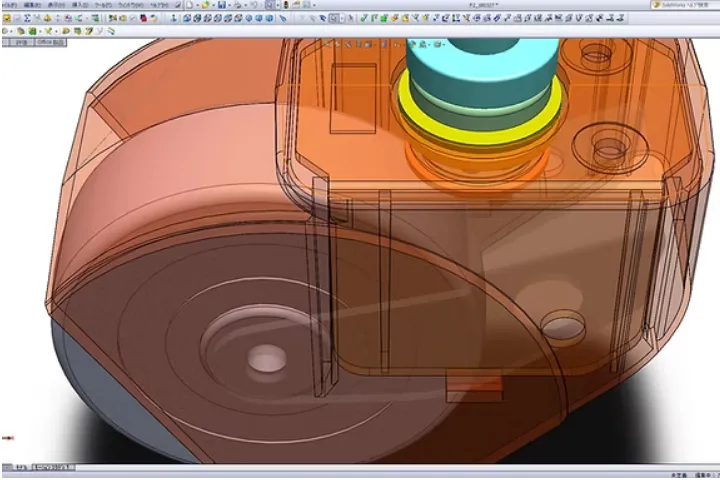Switch to the Office 製品 tab
This screenshot has height=480, width=720.
click(x=50, y=42)
